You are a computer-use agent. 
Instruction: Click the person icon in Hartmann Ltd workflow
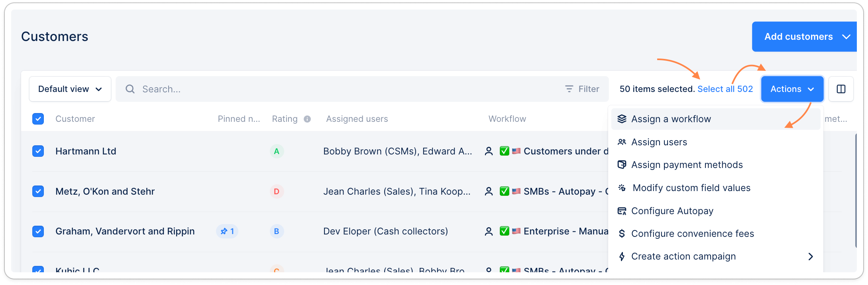click(x=489, y=151)
